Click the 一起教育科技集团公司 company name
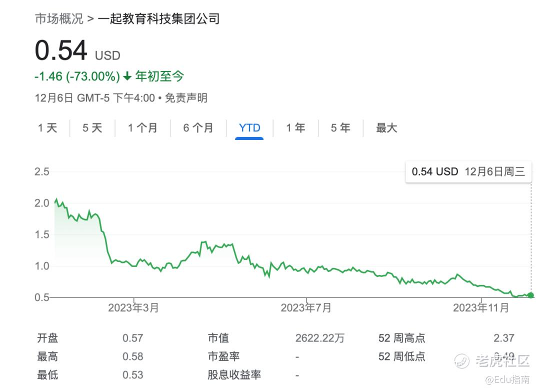This screenshot has height=392, width=540. 159,18
